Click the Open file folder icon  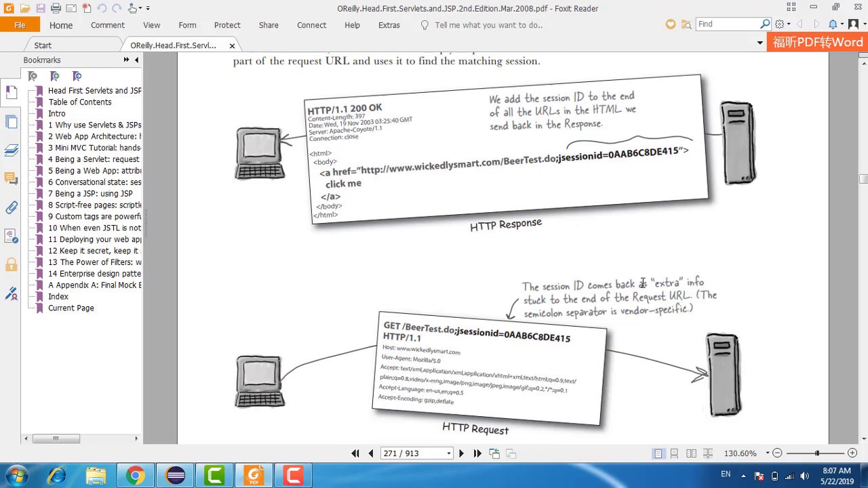coord(24,8)
